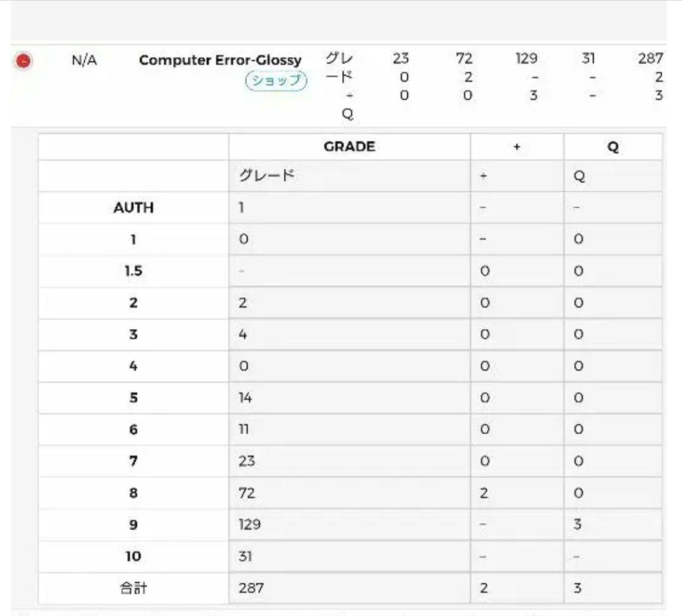Click grade 5 row's GRADE cell showing 14
682x616 pixels.
pyautogui.click(x=349, y=398)
